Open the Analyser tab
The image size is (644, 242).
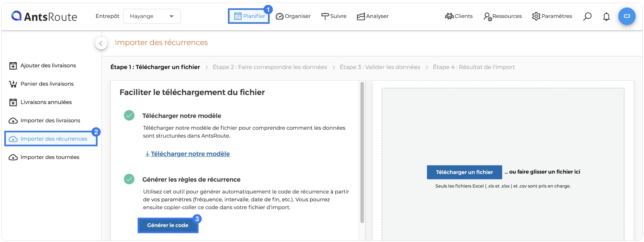point(373,16)
